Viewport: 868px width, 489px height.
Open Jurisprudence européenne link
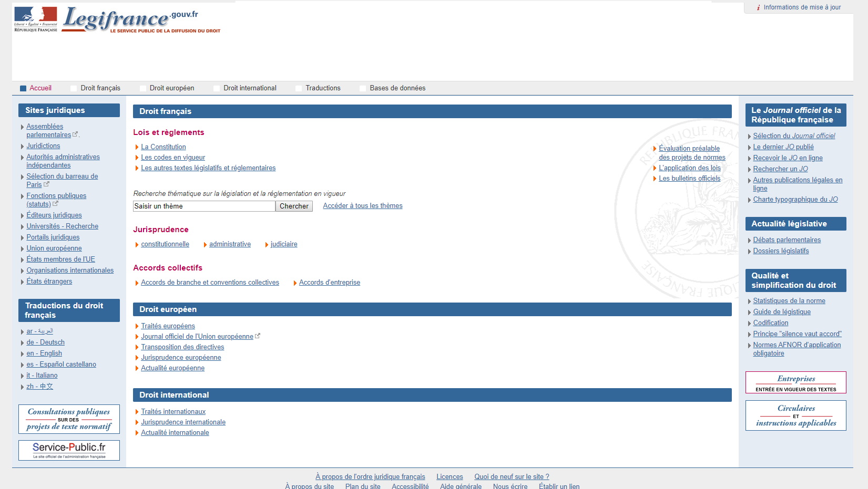click(181, 358)
